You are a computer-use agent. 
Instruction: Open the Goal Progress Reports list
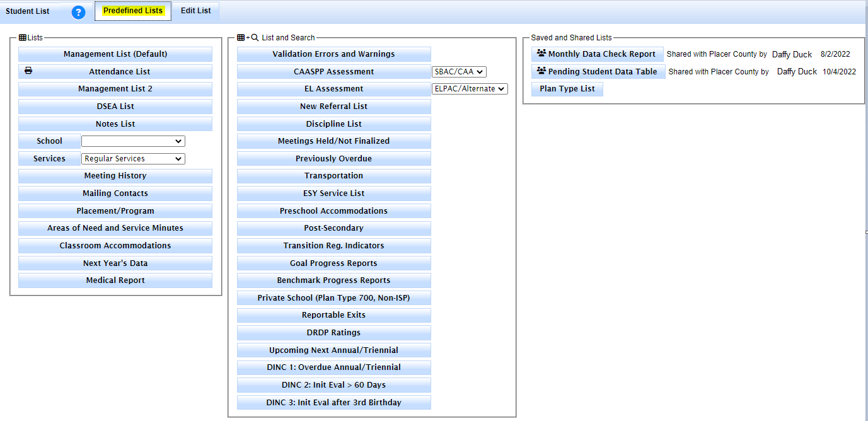point(333,263)
